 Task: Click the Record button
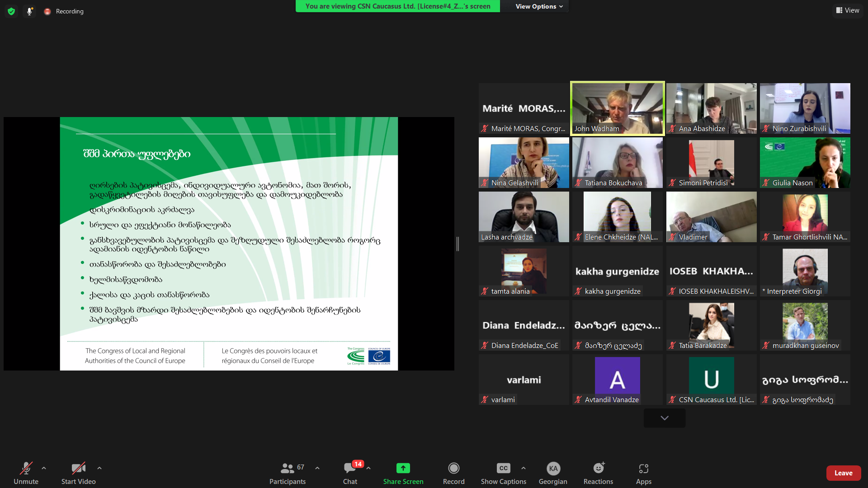pyautogui.click(x=453, y=473)
